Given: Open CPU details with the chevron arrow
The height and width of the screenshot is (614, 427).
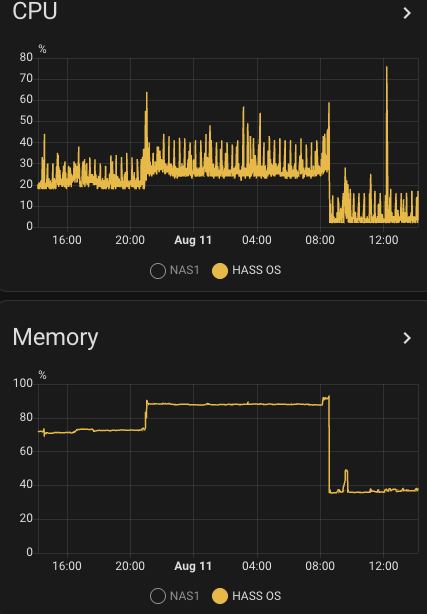Looking at the screenshot, I should tap(407, 13).
